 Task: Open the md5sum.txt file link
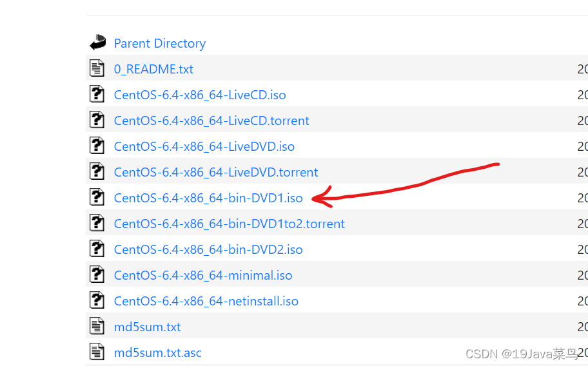click(148, 327)
